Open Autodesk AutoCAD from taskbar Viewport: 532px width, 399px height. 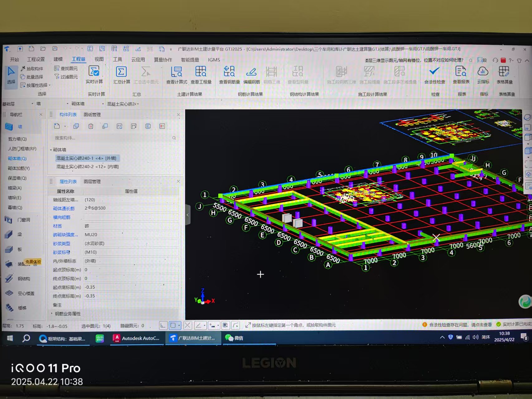tap(137, 338)
